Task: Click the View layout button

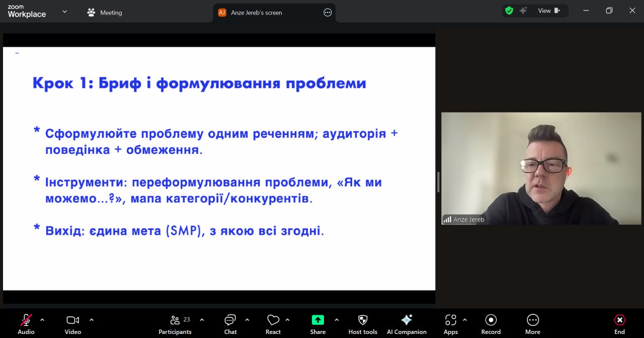Action: (549, 11)
